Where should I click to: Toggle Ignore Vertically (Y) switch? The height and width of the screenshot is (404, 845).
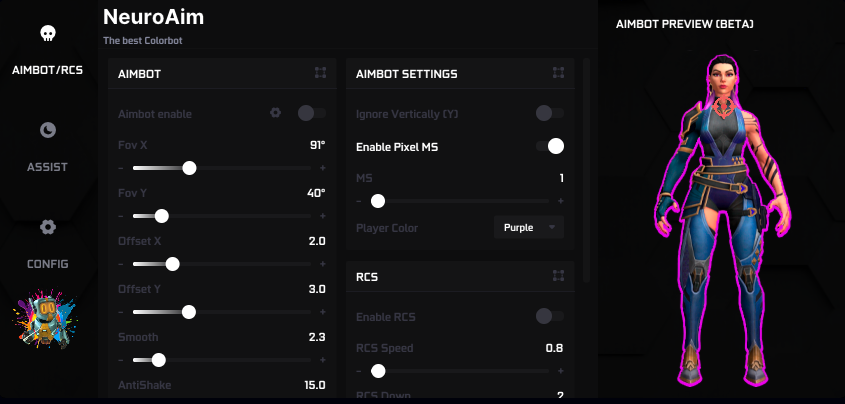coord(550,113)
